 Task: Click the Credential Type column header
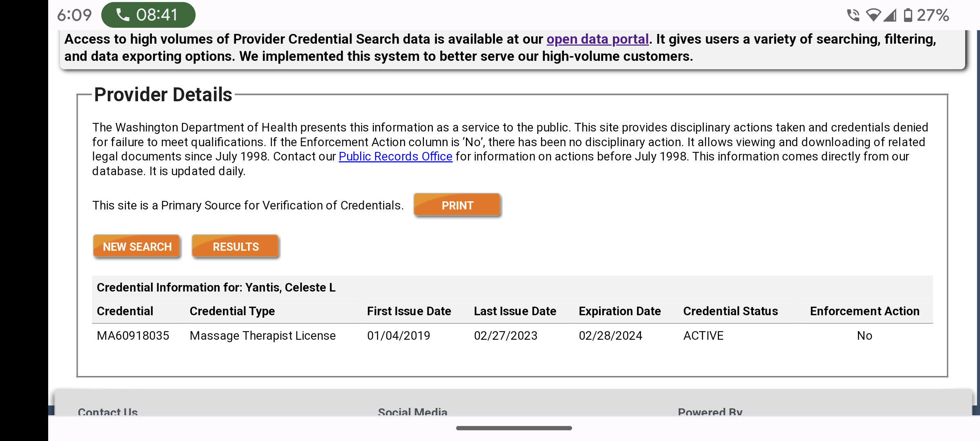pyautogui.click(x=232, y=311)
